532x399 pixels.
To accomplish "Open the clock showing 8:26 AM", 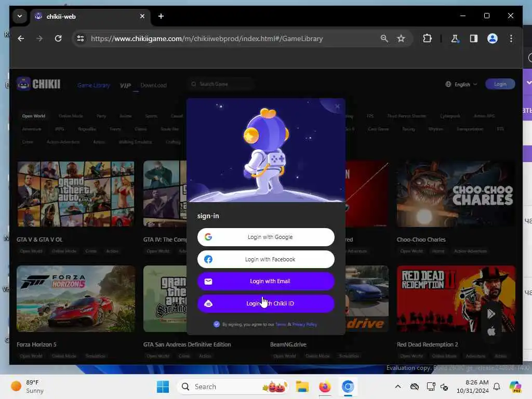I will click(x=472, y=387).
